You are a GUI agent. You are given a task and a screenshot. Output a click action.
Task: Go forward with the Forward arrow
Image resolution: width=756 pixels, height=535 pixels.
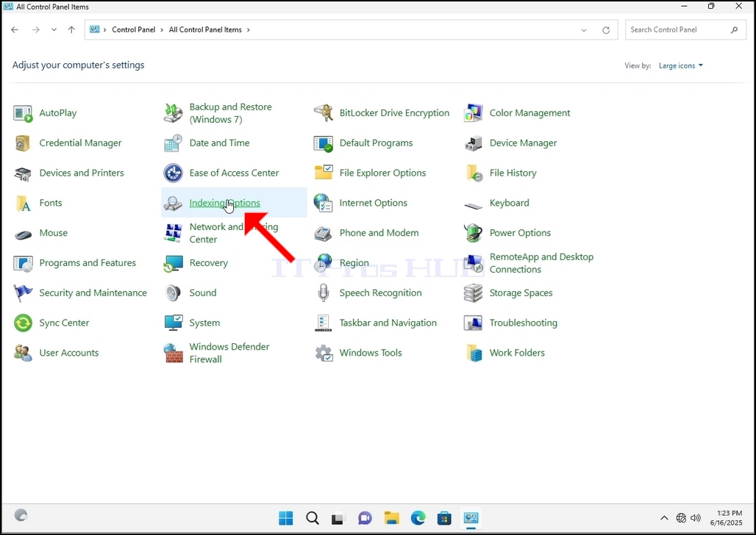[x=36, y=30]
